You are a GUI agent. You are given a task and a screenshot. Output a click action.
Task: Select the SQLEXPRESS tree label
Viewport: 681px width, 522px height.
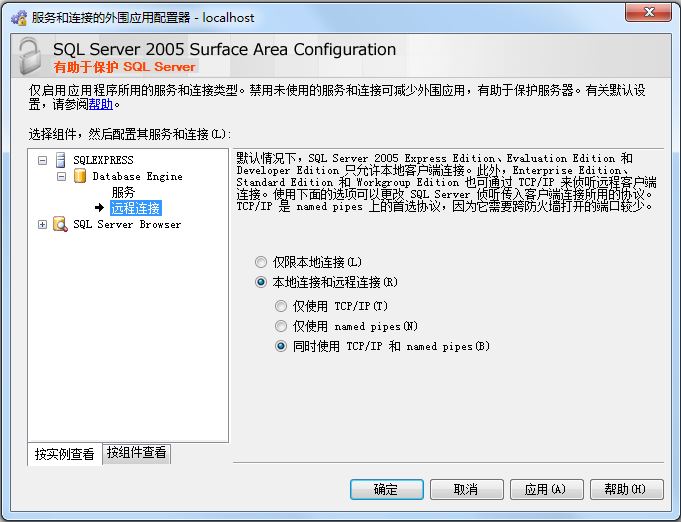103,160
